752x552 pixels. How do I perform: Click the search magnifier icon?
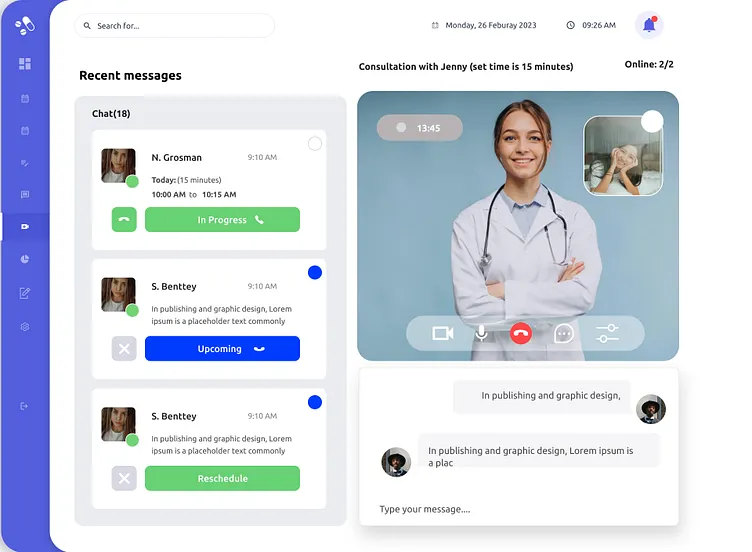(87, 25)
